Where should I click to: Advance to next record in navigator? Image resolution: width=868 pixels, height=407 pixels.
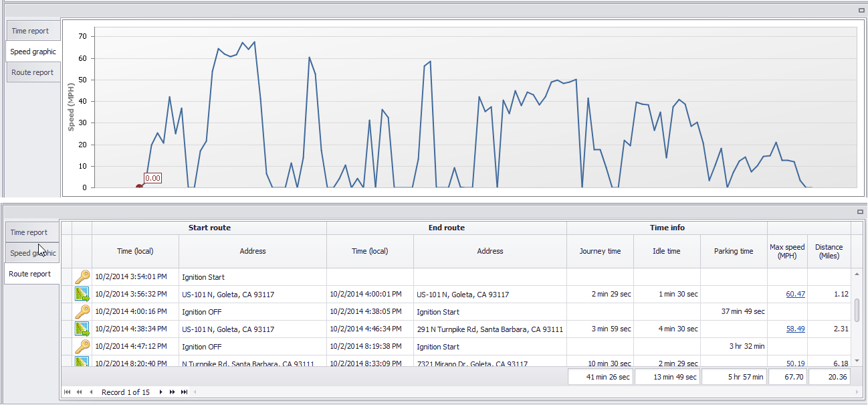[x=160, y=392]
